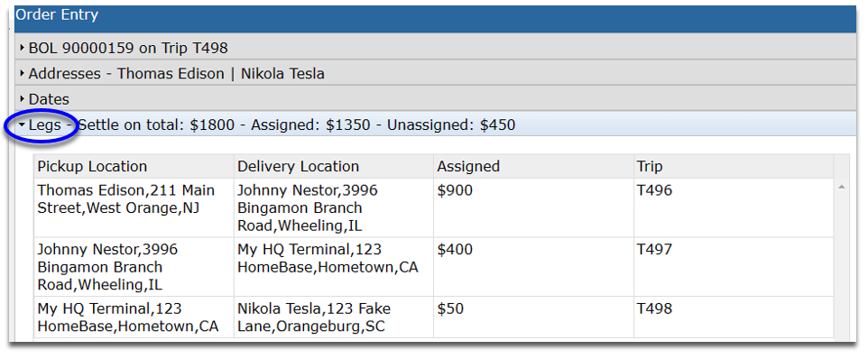Click the Trip column header

(x=734, y=166)
